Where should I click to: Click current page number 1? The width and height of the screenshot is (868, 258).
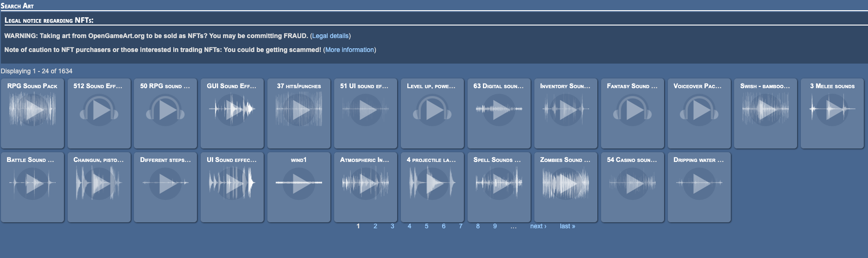click(358, 226)
